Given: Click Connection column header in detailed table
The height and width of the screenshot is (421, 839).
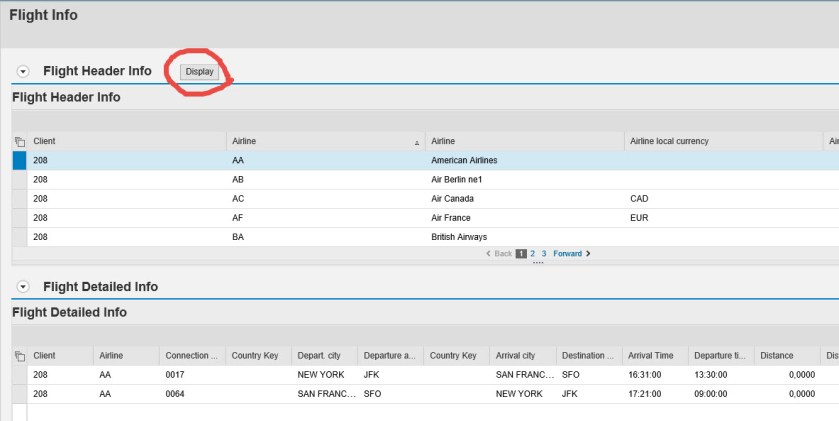Looking at the screenshot, I should pyautogui.click(x=192, y=356).
